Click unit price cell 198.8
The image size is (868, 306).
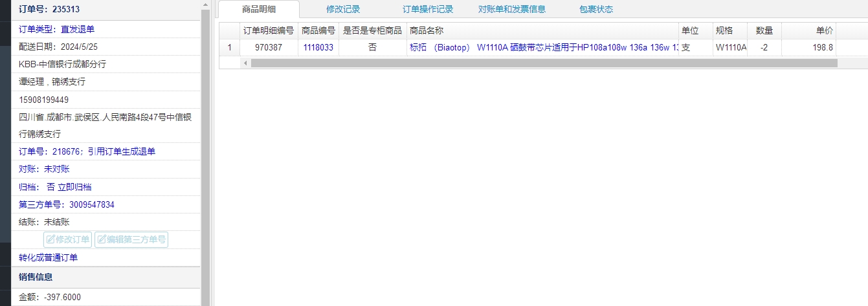pos(808,47)
